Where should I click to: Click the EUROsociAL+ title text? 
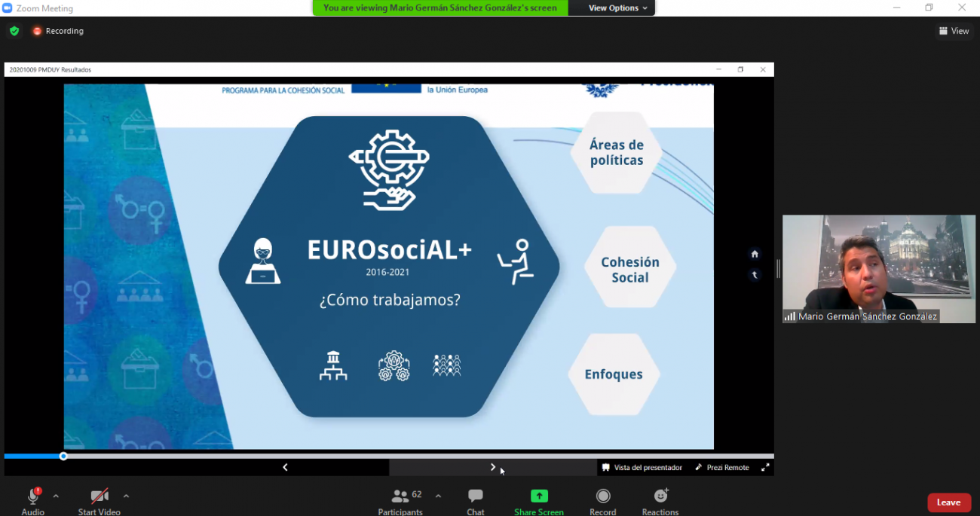[x=389, y=249]
